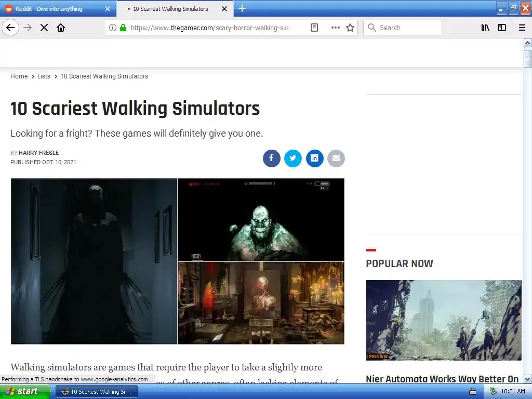Screen dimensions: 532x399
Task: Close the Reddit tab
Action: point(108,9)
